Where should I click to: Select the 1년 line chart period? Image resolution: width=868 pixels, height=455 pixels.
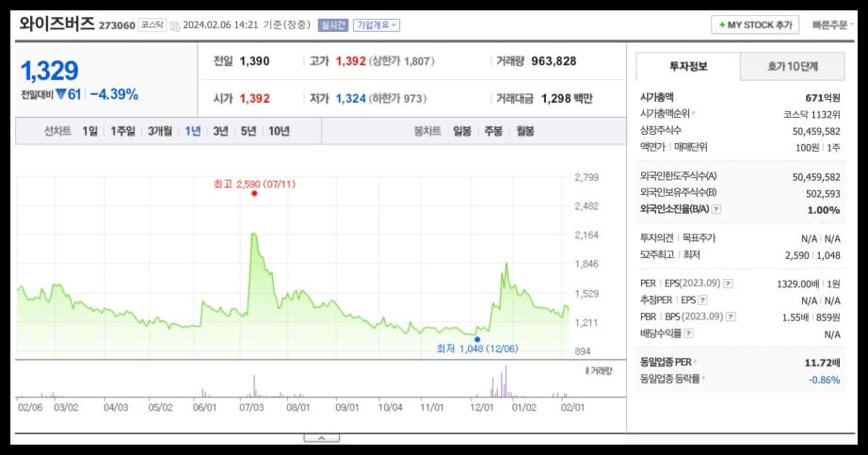point(193,131)
